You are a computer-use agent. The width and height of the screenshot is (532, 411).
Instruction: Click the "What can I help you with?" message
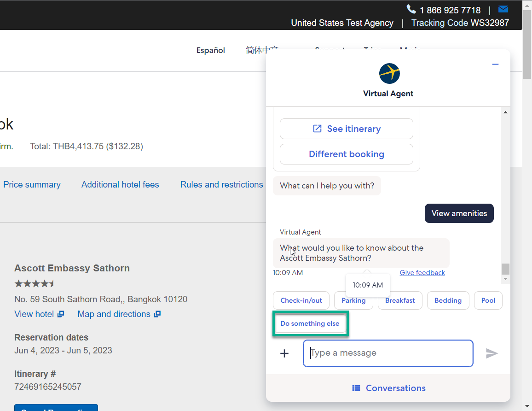[x=327, y=186]
